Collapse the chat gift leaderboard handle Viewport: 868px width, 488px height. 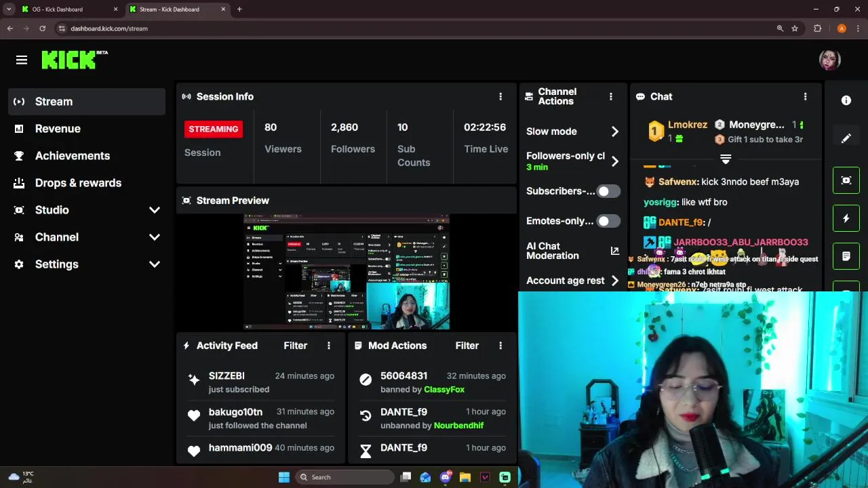726,159
